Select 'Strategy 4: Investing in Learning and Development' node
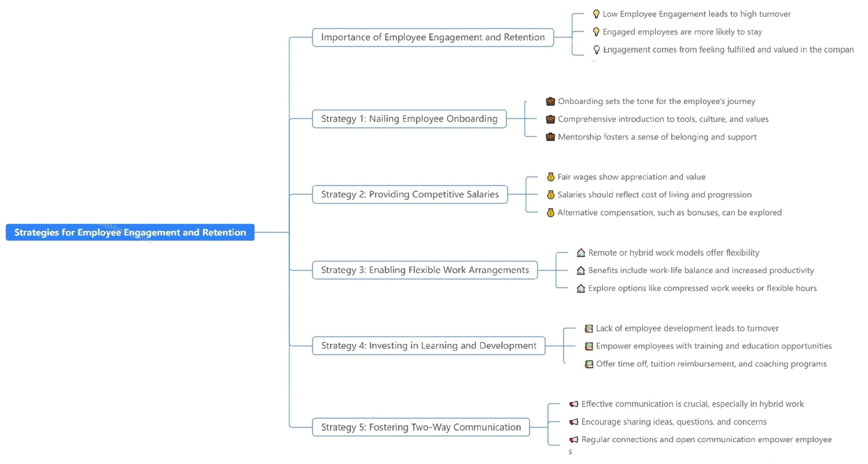Screen dimensions: 868x464 429,346
